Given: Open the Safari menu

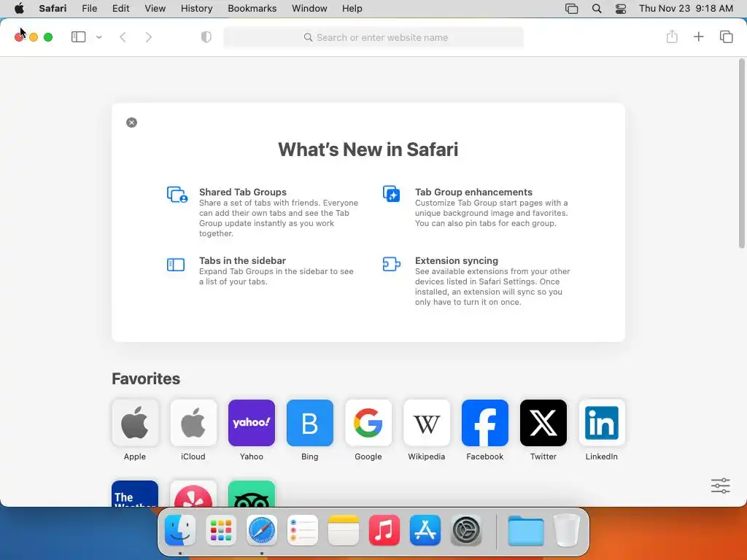Looking at the screenshot, I should click(x=53, y=9).
